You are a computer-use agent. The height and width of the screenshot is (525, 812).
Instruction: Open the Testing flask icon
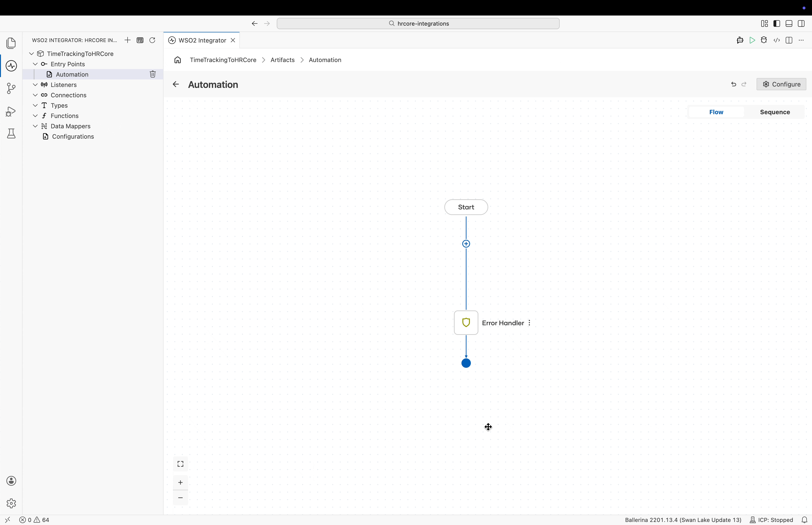pyautogui.click(x=11, y=134)
